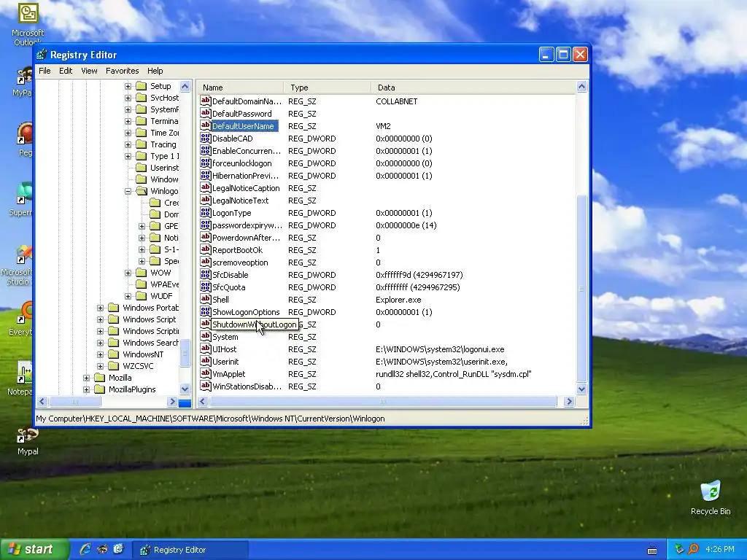The image size is (747, 560).
Task: Click the VmApplet string value icon
Action: tap(205, 373)
